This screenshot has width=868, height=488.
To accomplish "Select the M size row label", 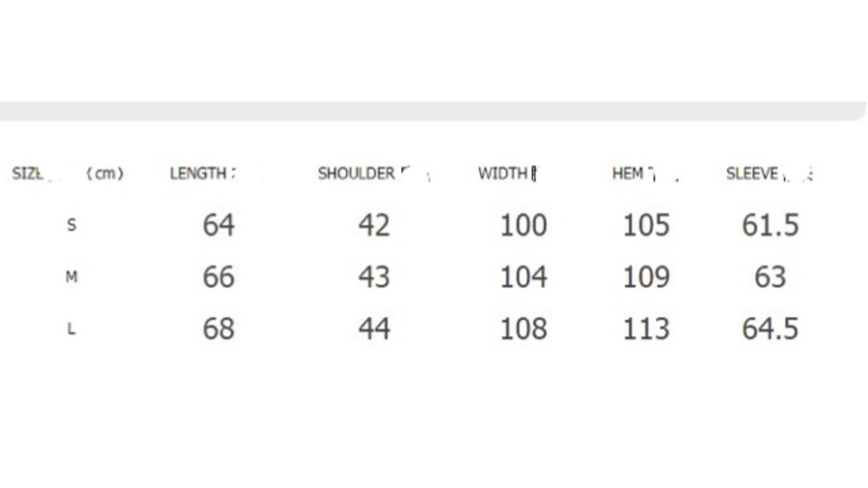I will click(71, 277).
